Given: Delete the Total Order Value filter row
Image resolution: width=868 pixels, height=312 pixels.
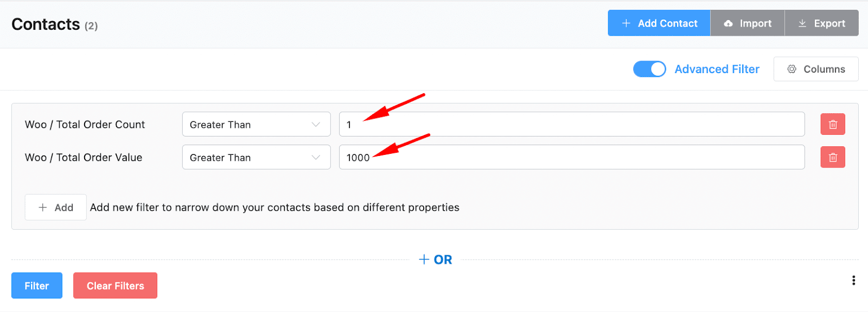Looking at the screenshot, I should pyautogui.click(x=832, y=157).
